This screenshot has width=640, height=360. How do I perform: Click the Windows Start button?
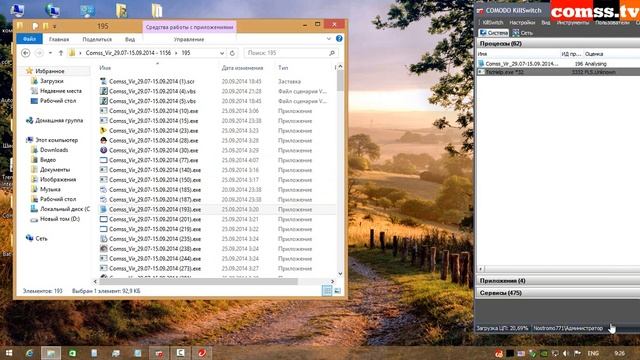coord(9,353)
